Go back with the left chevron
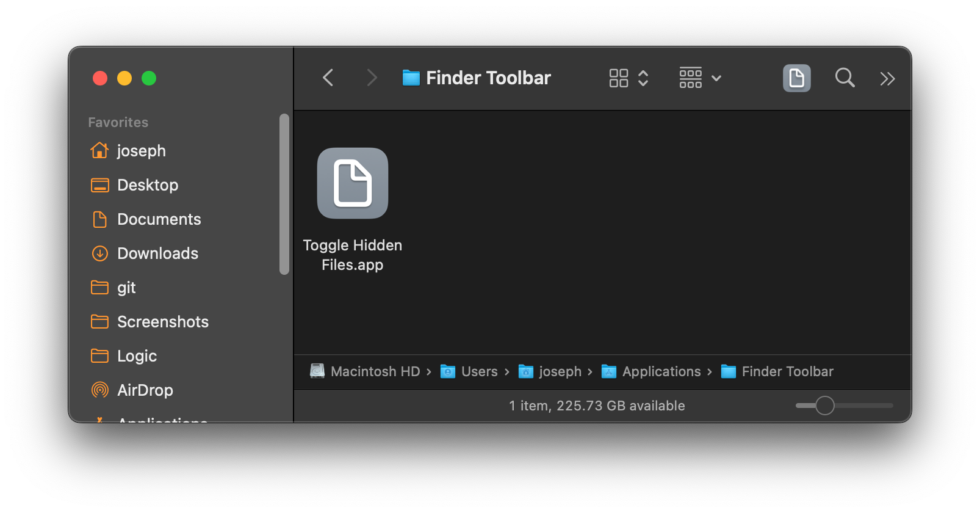 tap(328, 78)
